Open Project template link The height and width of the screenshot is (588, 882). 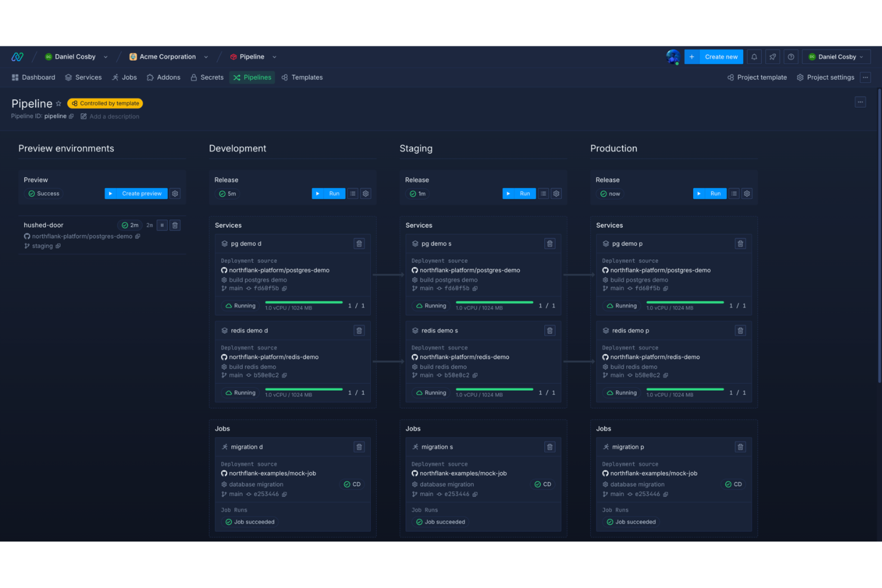coord(757,77)
